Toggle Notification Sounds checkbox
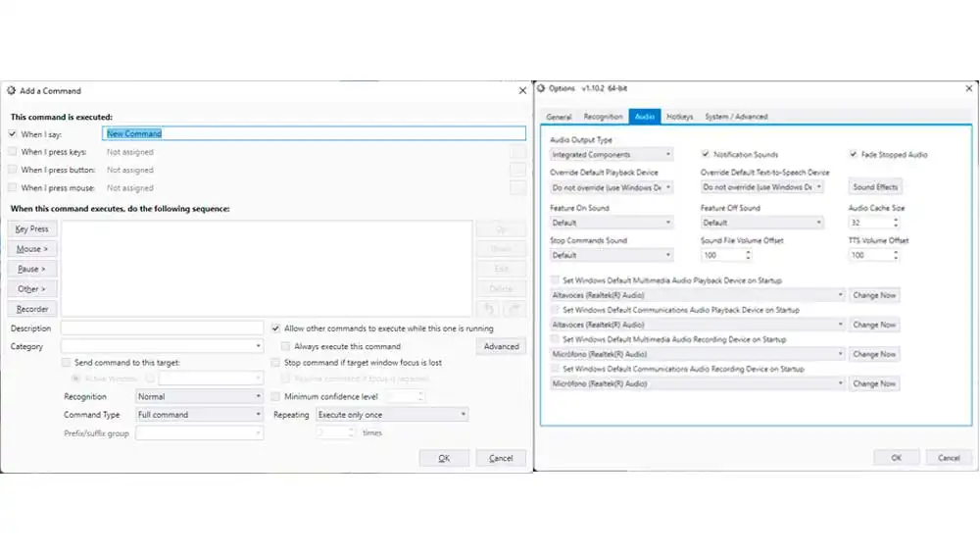Image resolution: width=980 pixels, height=556 pixels. tap(706, 154)
